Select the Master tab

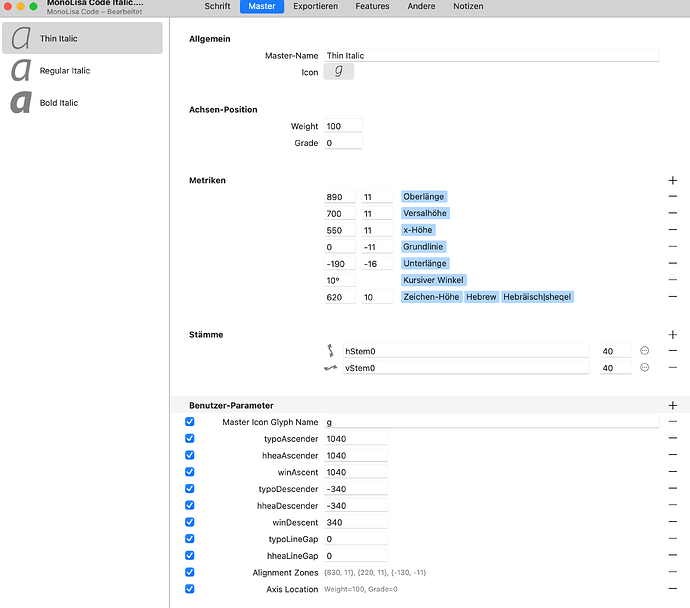click(x=262, y=6)
